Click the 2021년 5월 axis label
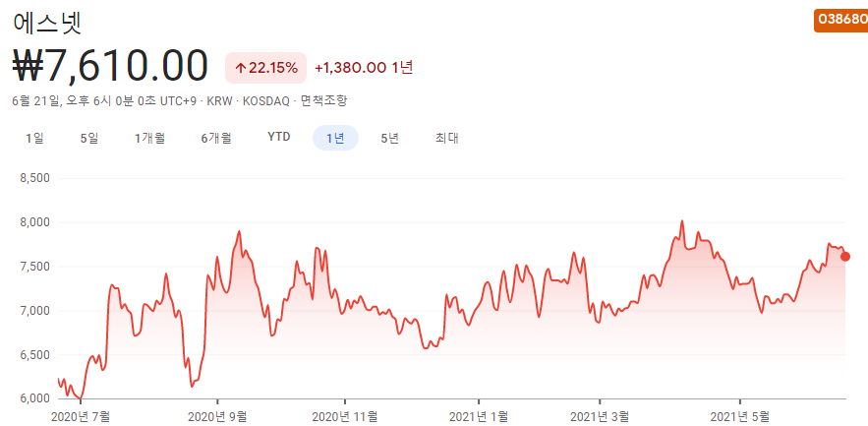 pos(740,415)
